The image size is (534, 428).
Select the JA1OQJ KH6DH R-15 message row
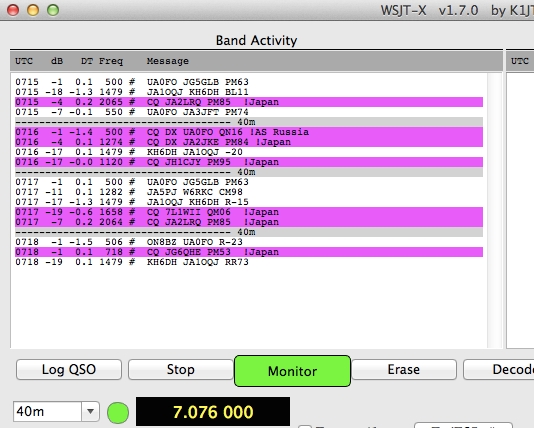[x=249, y=202]
